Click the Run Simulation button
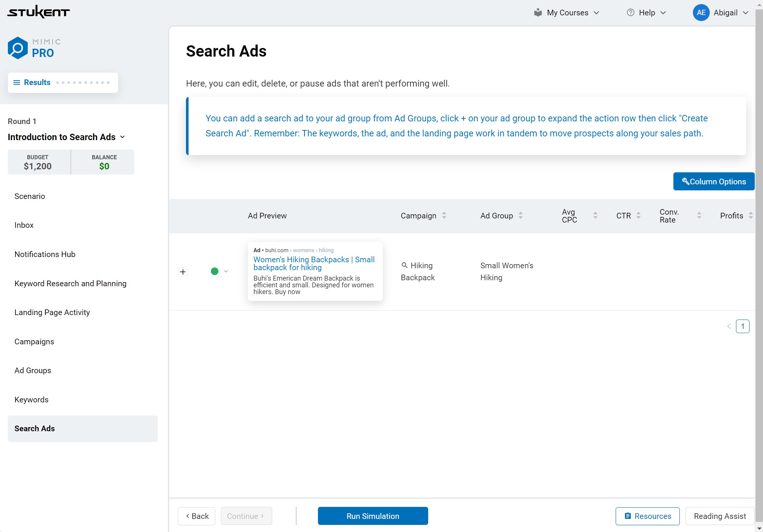Viewport: 763px width, 532px height. coord(372,516)
